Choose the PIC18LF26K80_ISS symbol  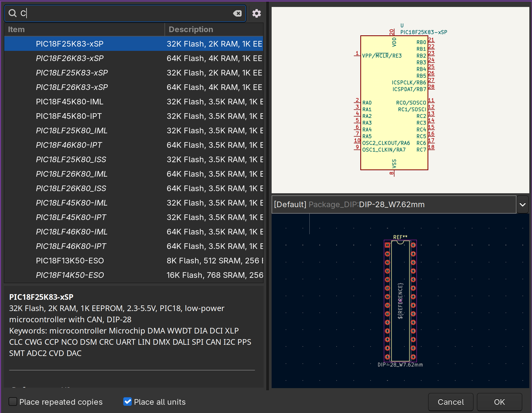pos(134,188)
